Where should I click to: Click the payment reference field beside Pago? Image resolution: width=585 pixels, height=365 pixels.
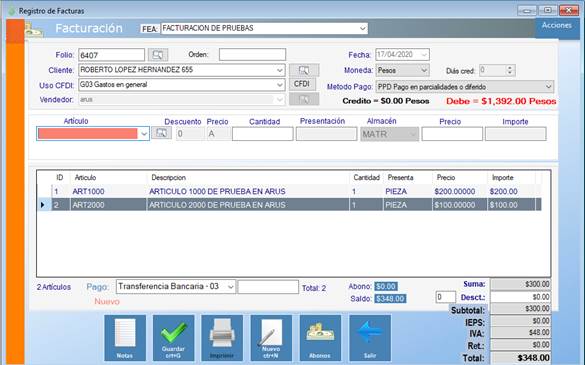[x=268, y=287]
